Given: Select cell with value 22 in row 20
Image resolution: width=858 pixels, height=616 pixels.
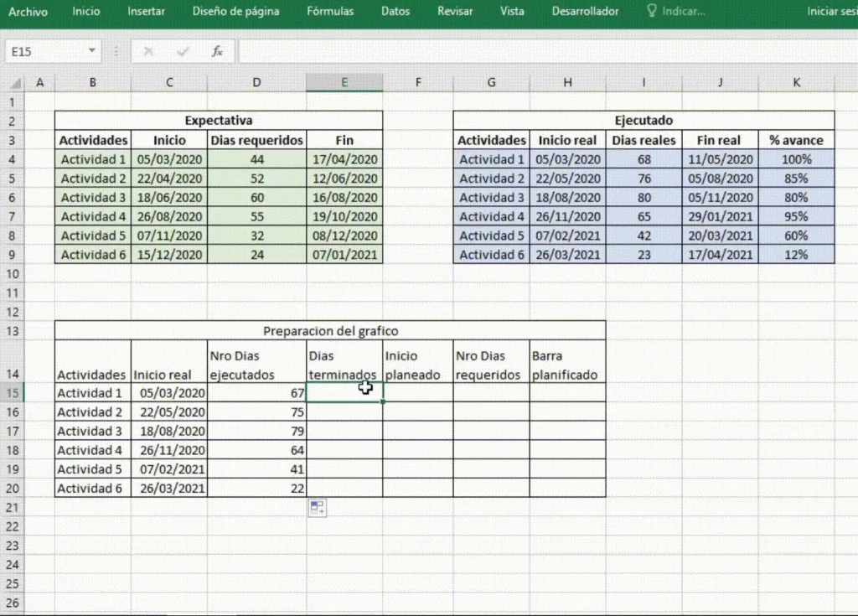Looking at the screenshot, I should tap(256, 488).
